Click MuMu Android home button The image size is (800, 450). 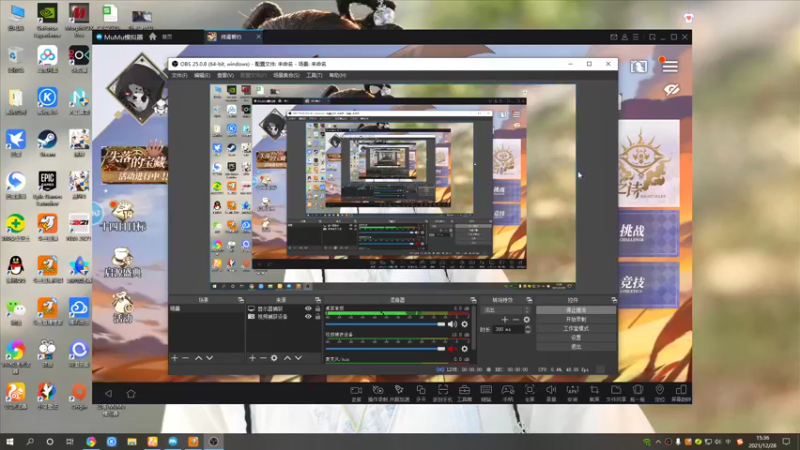point(131,393)
